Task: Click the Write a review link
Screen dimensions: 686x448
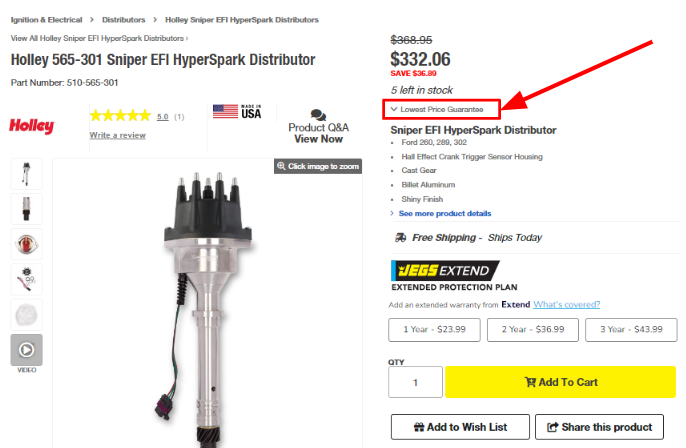Action: (117, 135)
